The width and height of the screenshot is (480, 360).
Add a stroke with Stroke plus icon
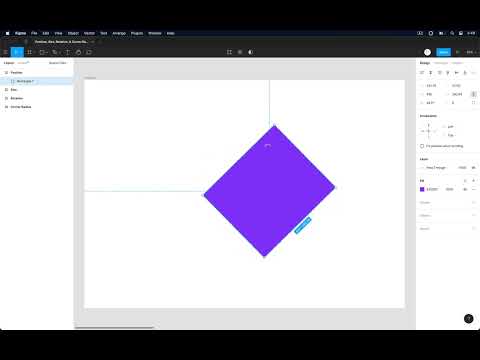point(473,202)
